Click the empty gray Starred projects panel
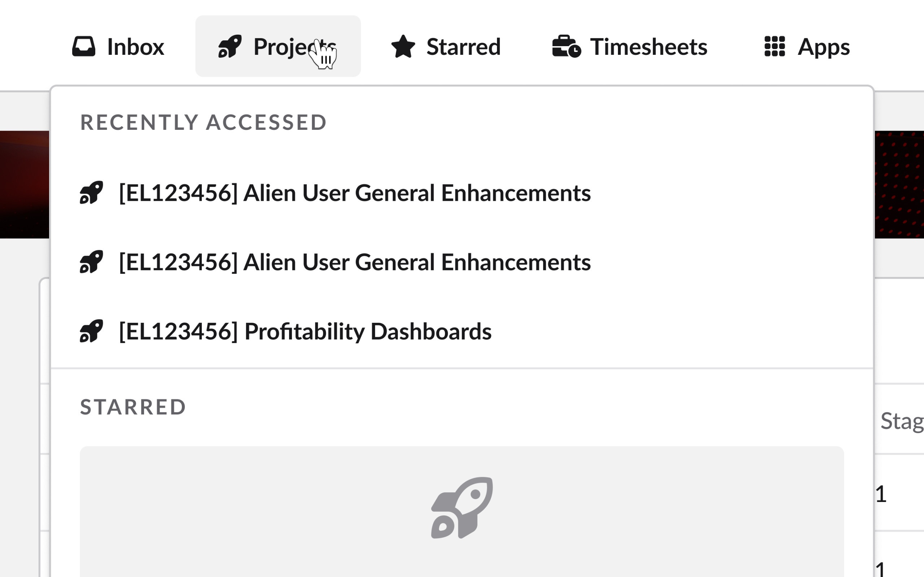 [x=462, y=511]
